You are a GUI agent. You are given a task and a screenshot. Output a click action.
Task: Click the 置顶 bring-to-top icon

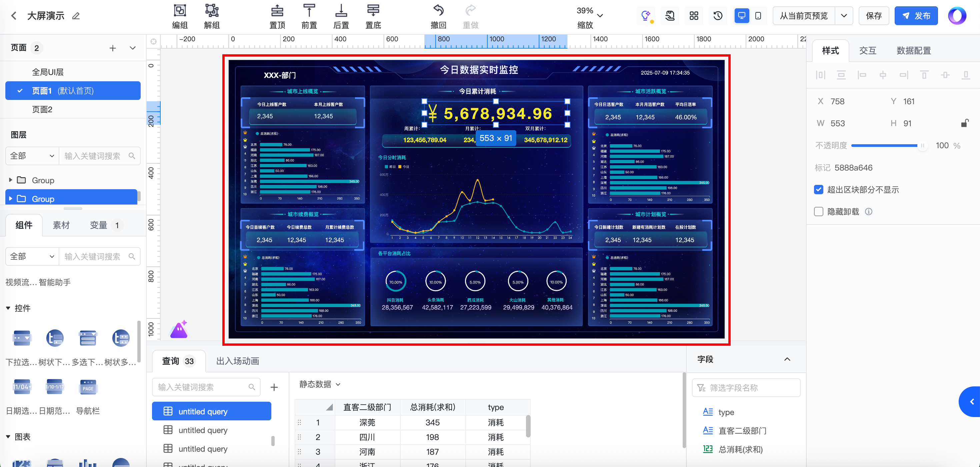[277, 11]
